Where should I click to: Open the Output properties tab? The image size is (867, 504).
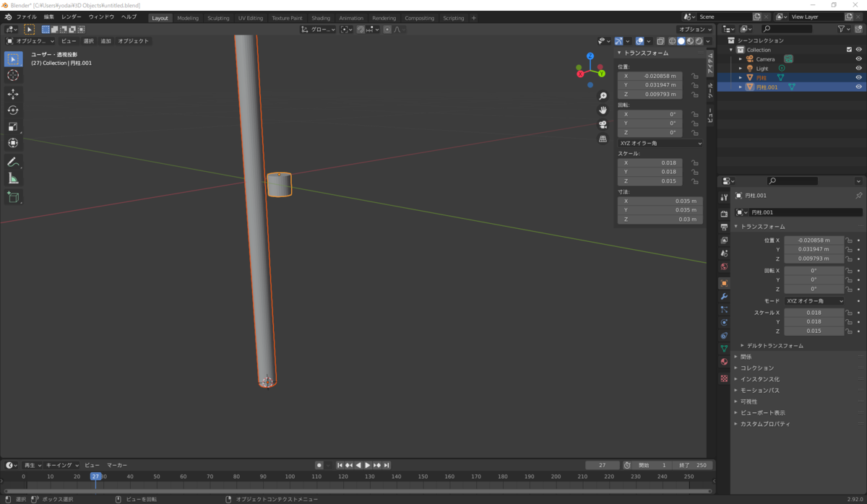coord(724,227)
